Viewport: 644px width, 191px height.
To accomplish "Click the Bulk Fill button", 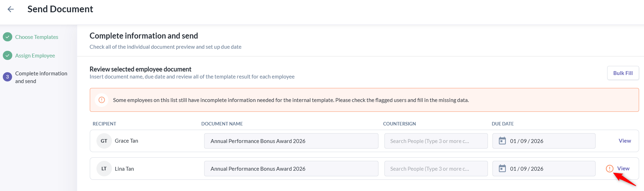I will [623, 73].
